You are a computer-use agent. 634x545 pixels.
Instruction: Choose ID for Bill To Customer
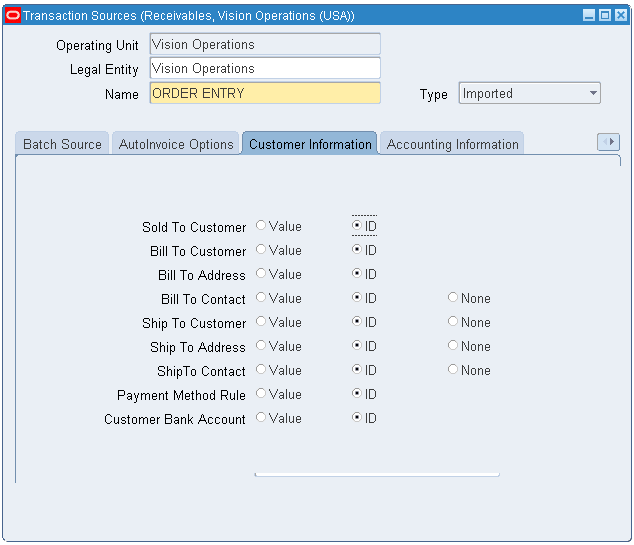[357, 250]
